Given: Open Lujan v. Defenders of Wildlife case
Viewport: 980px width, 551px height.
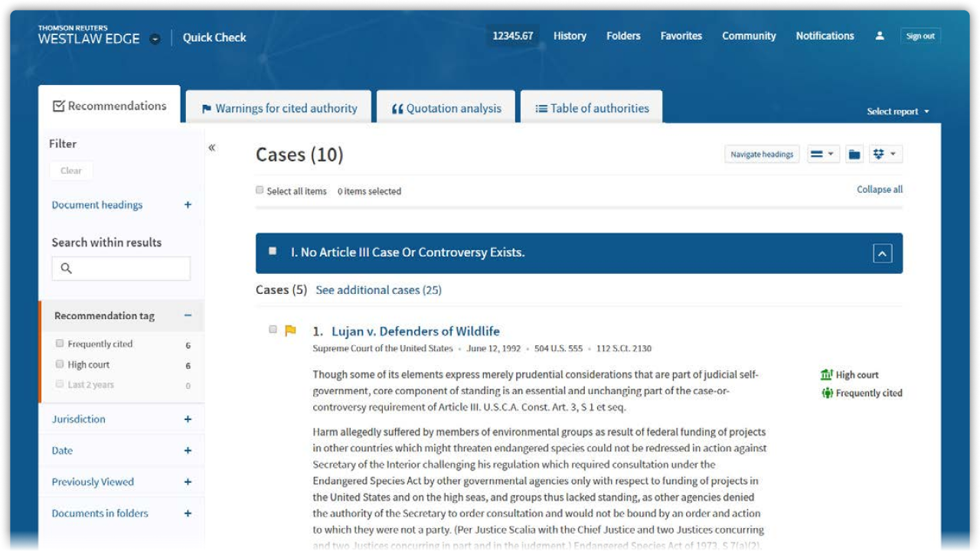Looking at the screenshot, I should (x=415, y=331).
